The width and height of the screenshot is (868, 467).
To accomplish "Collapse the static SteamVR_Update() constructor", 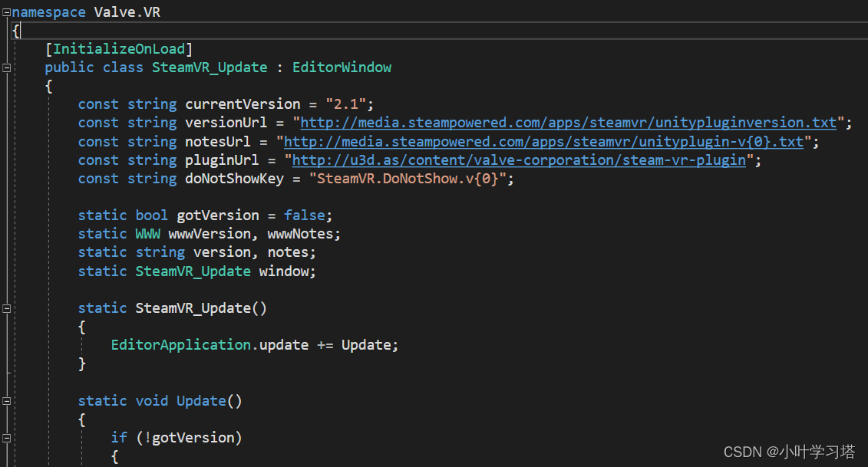I will point(7,308).
